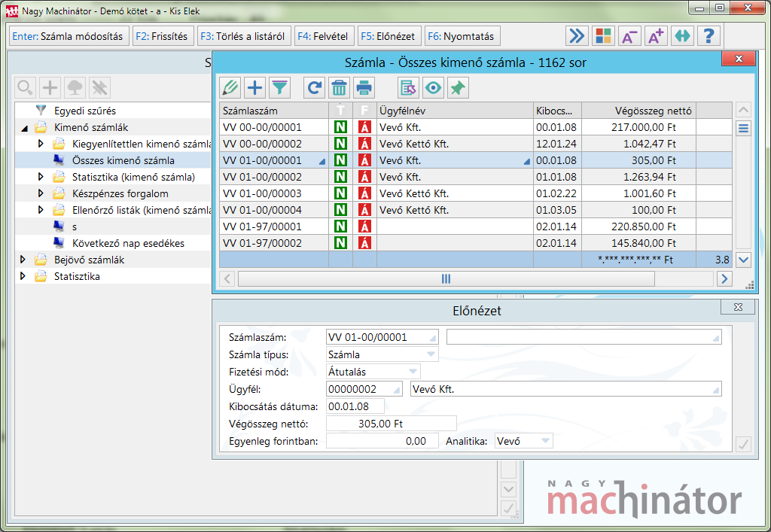
Task: Toggle the eye preview icon
Action: (x=433, y=88)
